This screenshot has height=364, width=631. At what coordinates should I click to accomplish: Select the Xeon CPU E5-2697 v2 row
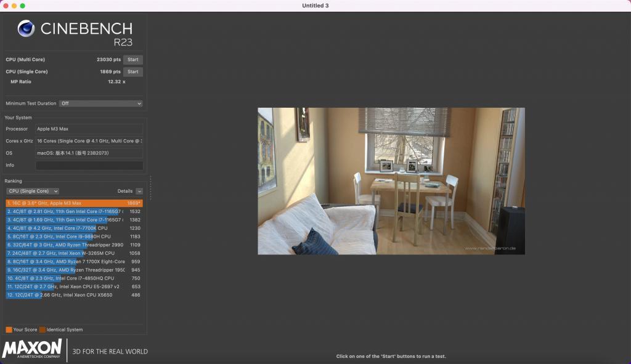pyautogui.click(x=74, y=287)
